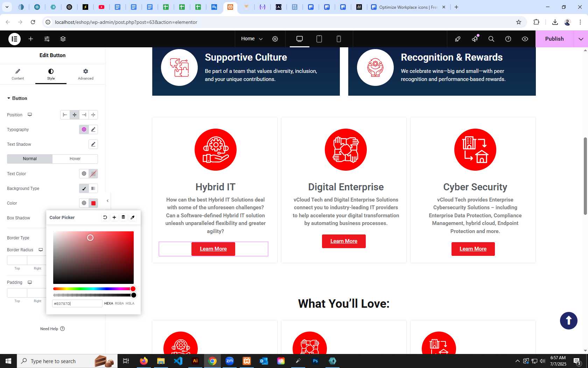
Task: Add new element with plus icon
Action: [31, 39]
